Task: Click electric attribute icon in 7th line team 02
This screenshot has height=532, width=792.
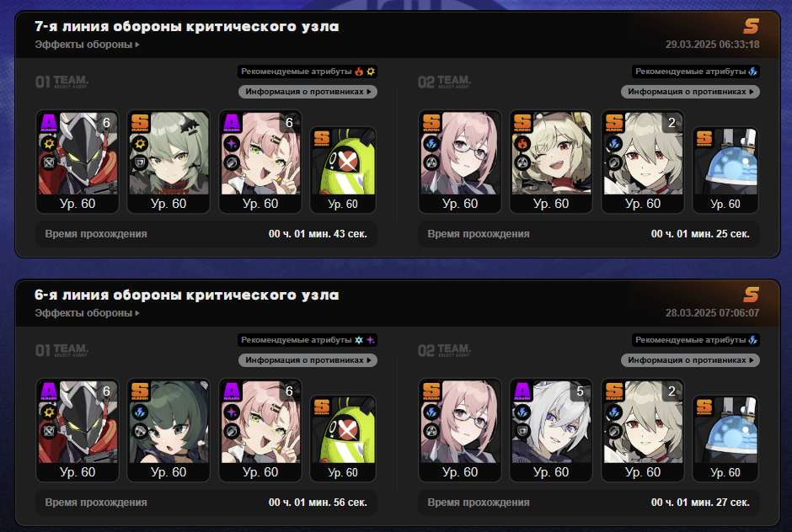Action: click(752, 72)
